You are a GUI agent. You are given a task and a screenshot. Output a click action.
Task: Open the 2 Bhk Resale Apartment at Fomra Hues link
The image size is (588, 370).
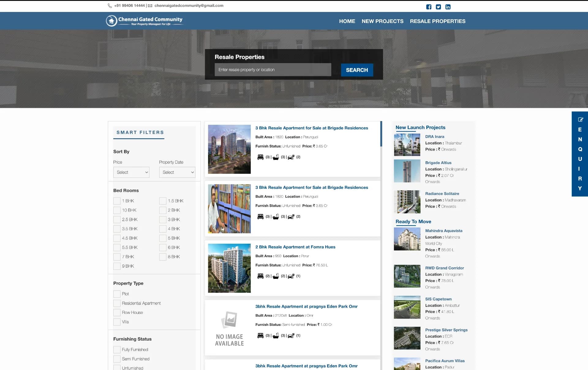[x=295, y=247]
